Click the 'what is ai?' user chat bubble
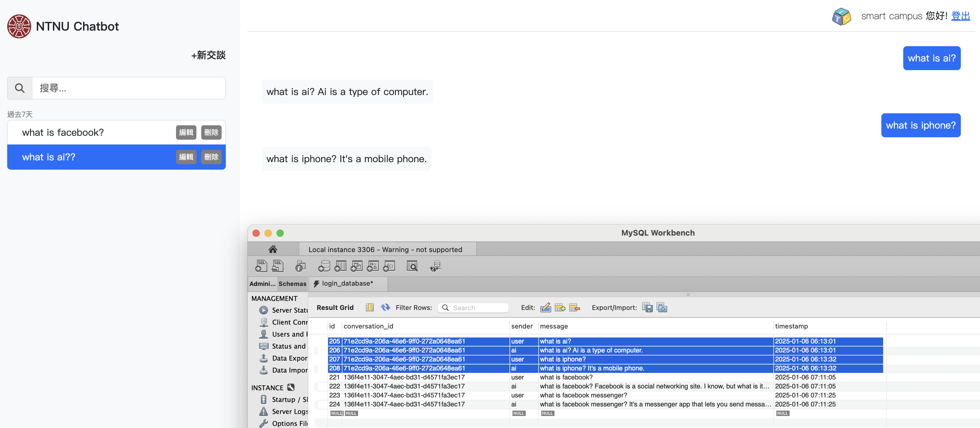This screenshot has width=980, height=428. point(932,58)
